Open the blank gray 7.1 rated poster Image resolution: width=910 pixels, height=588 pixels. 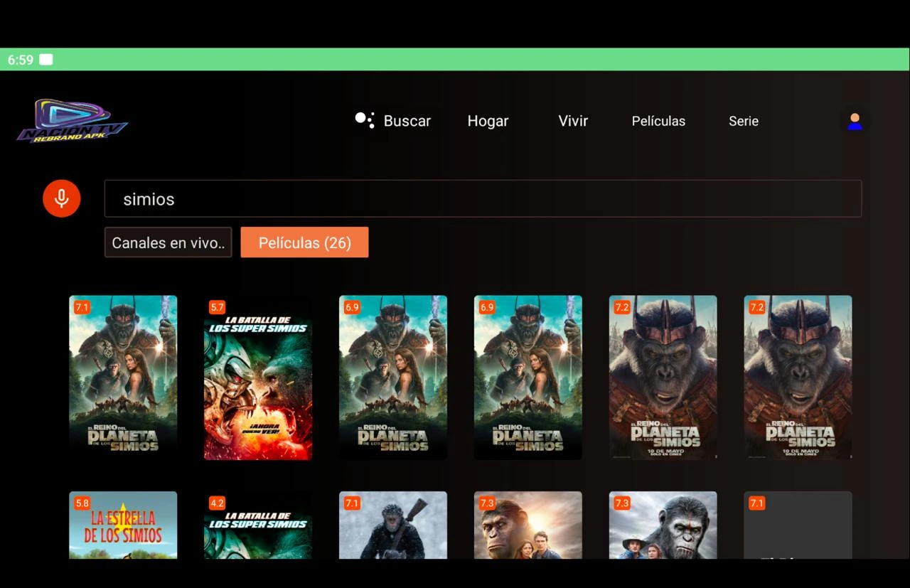[x=798, y=525]
